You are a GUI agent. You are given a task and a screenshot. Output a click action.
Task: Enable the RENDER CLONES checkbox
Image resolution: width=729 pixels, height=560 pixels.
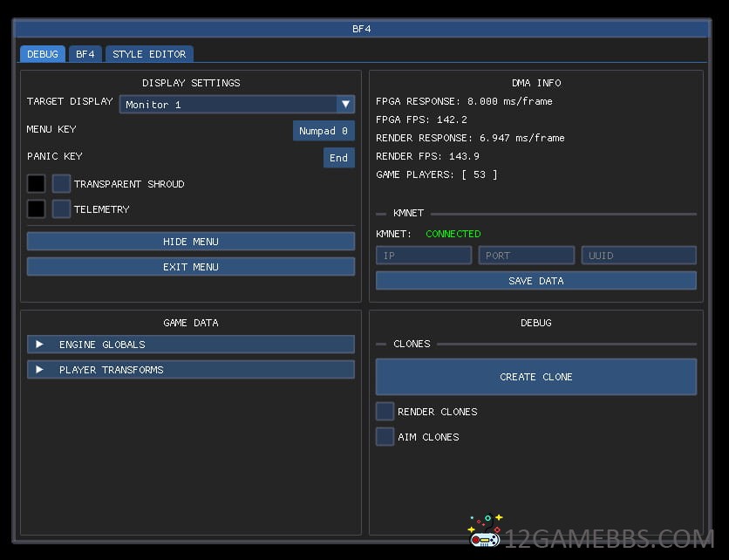pyautogui.click(x=385, y=411)
